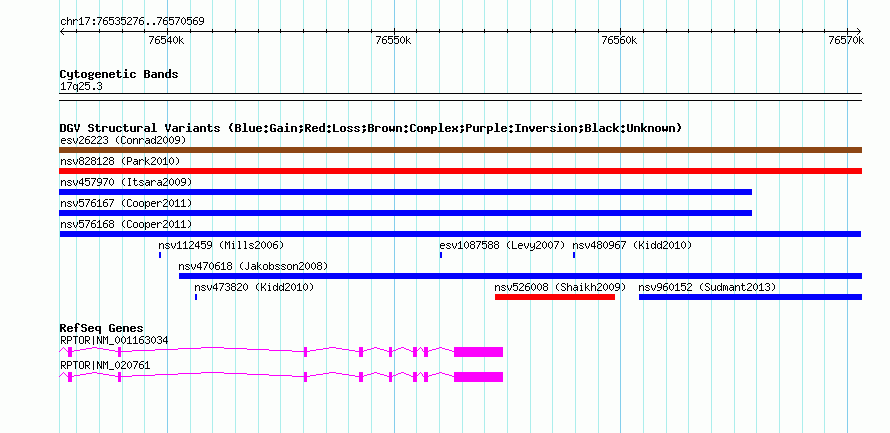Open the nsv473820 (Kidd2010) label

(254, 287)
